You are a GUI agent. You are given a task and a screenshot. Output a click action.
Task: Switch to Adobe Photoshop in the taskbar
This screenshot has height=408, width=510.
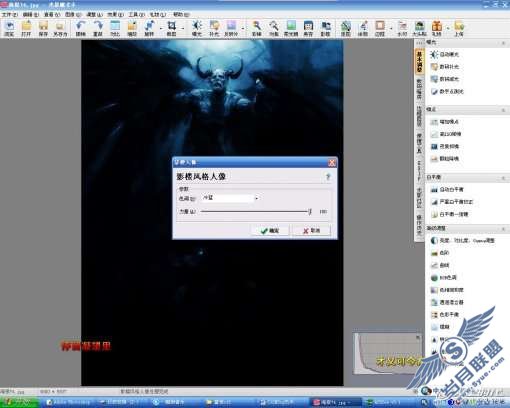(68, 402)
